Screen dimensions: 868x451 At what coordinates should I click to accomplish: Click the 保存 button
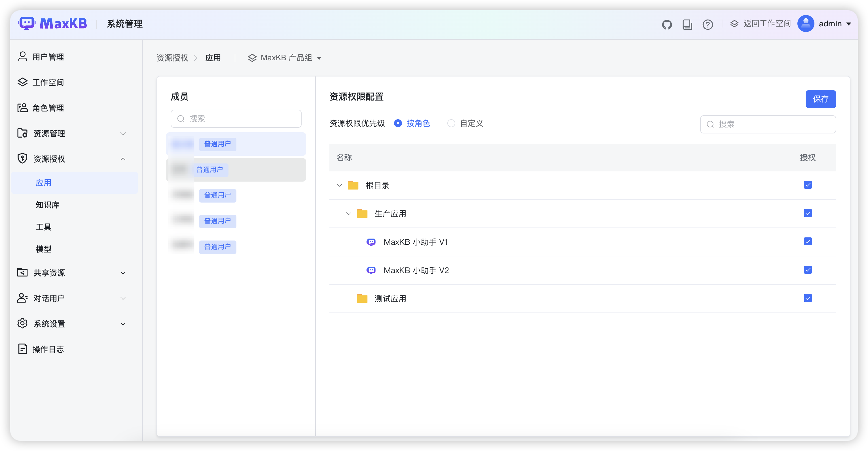point(820,99)
